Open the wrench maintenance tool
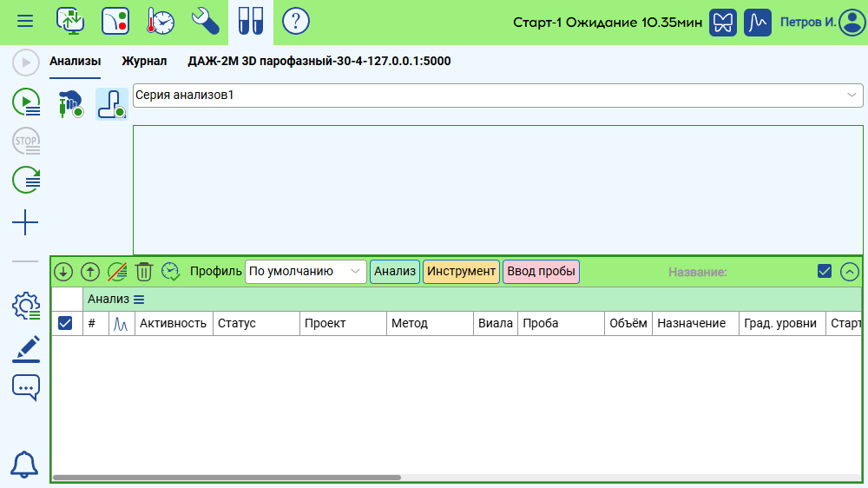Image resolution: width=868 pixels, height=488 pixels. [x=205, y=21]
